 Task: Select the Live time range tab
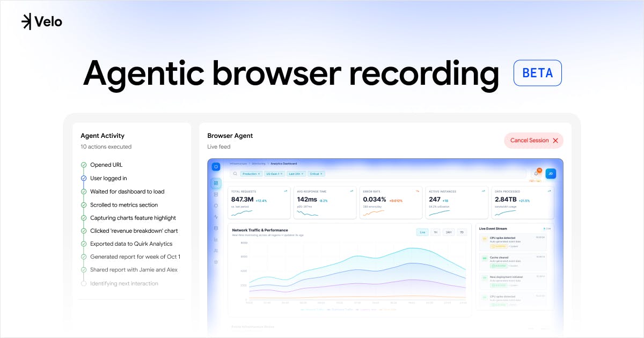pos(423,232)
